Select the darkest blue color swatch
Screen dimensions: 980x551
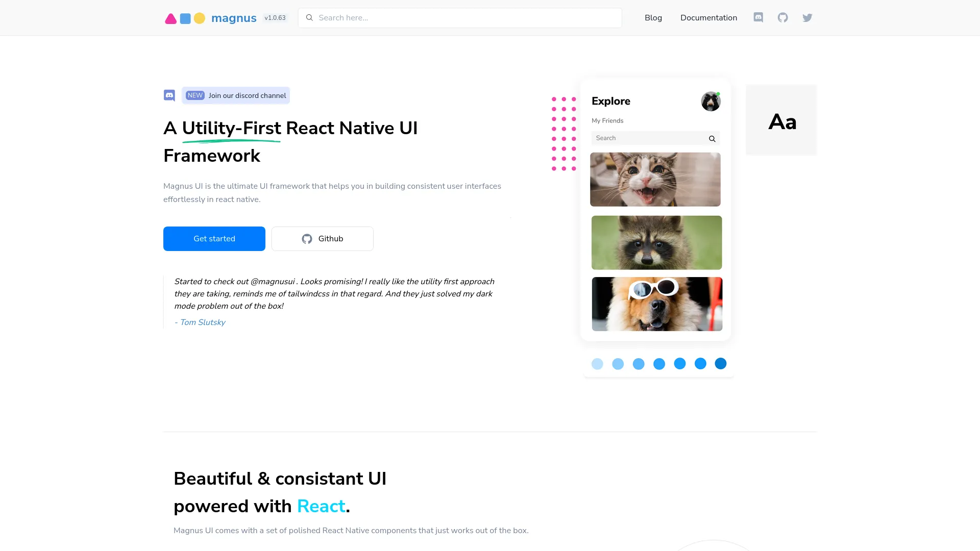pos(721,363)
